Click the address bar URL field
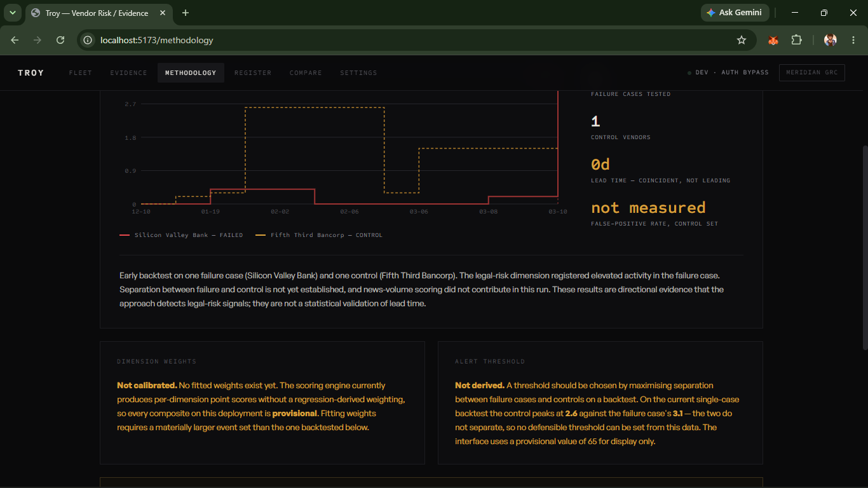This screenshot has height=488, width=868. click(x=407, y=40)
